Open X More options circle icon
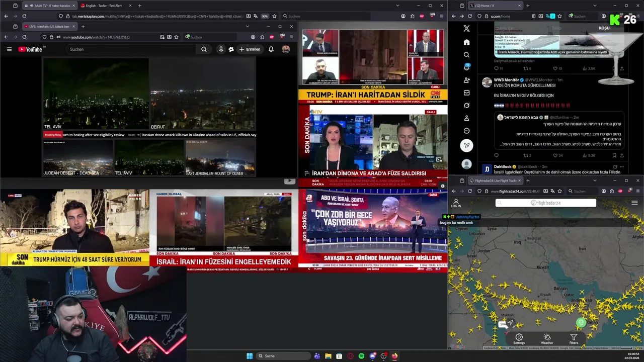644x362 pixels. point(466,131)
